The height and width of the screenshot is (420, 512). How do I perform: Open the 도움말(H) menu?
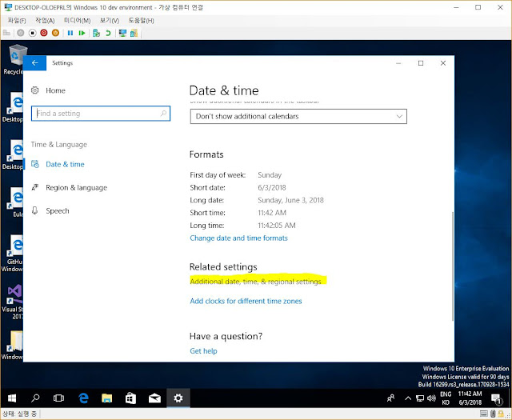(141, 21)
